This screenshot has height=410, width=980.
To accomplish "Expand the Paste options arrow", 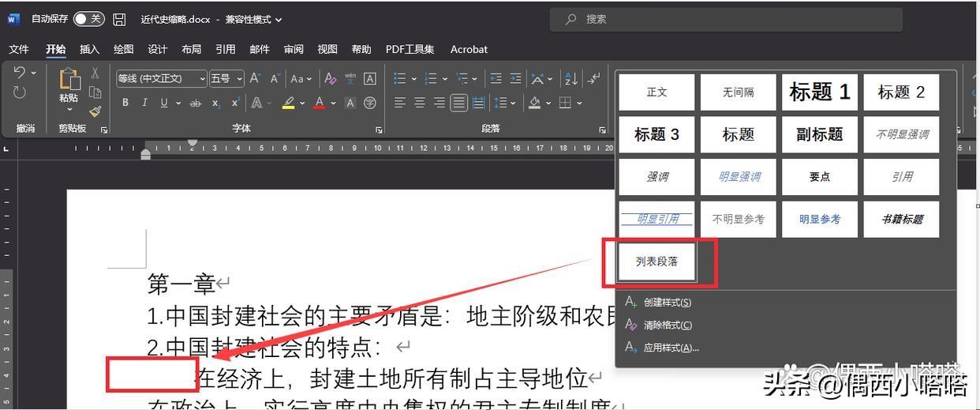I will pyautogui.click(x=69, y=110).
